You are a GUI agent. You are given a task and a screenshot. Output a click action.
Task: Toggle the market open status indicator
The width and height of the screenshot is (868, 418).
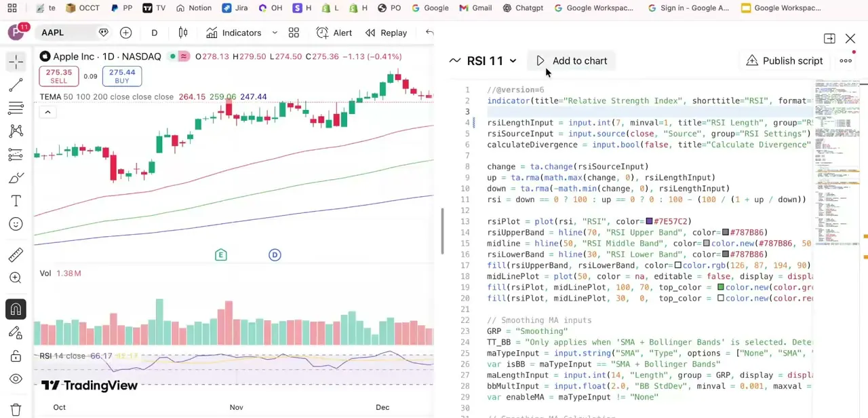172,56
